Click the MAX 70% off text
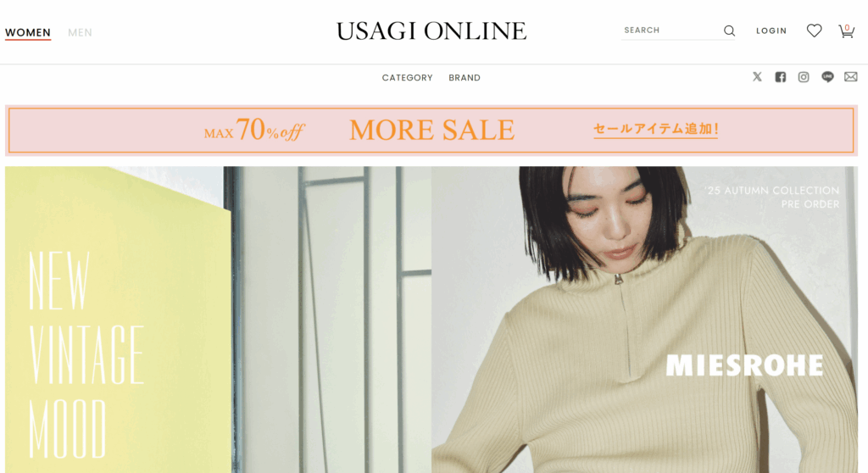This screenshot has width=868, height=473. tap(254, 131)
